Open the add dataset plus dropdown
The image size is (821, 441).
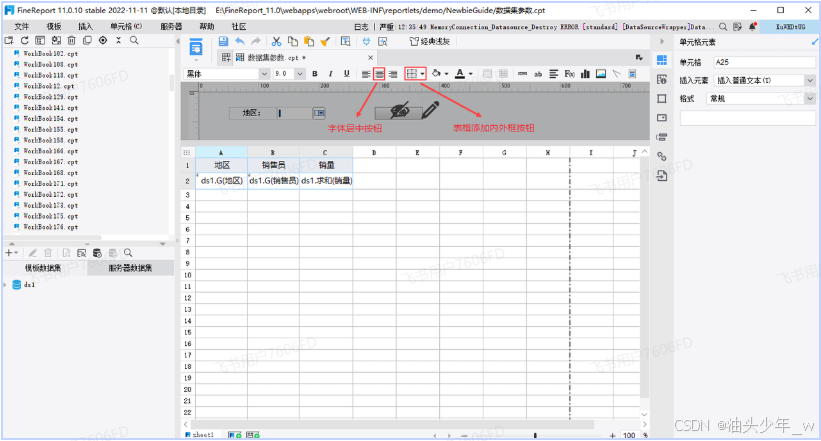click(12, 253)
